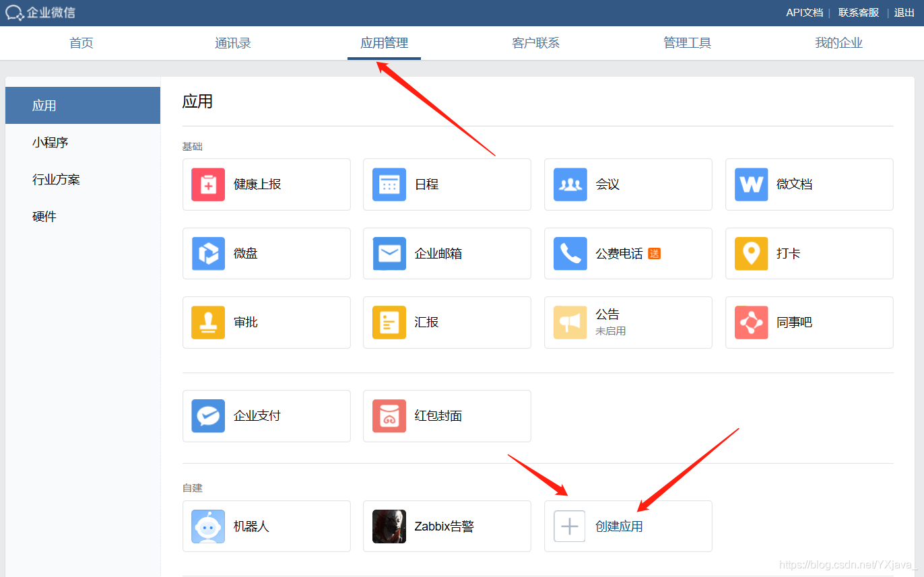The height and width of the screenshot is (577, 924).
Task: Select the 应用管理 tab
Action: coord(385,43)
